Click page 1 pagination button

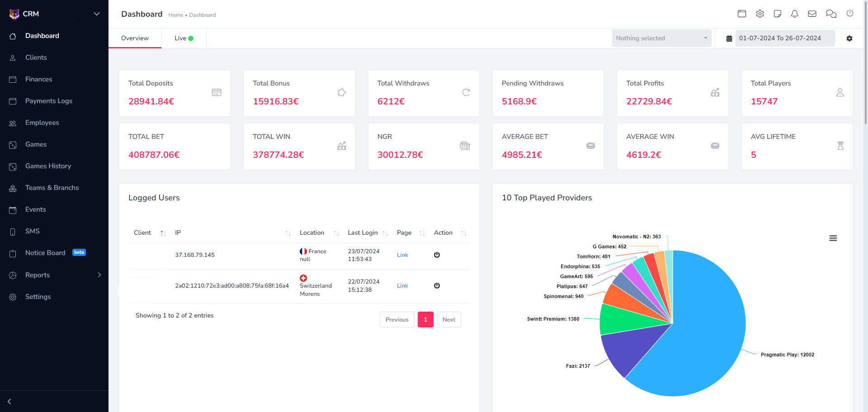[x=425, y=320]
